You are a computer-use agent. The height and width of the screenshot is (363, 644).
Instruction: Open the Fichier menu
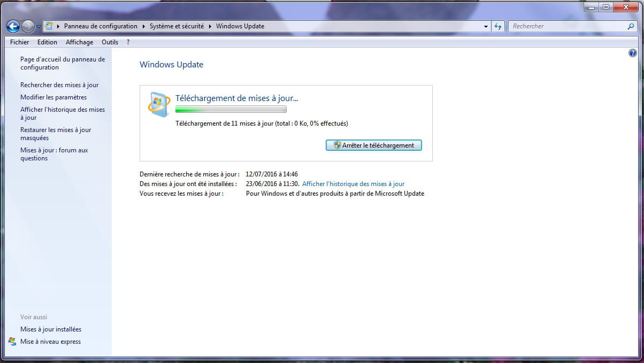coord(20,42)
